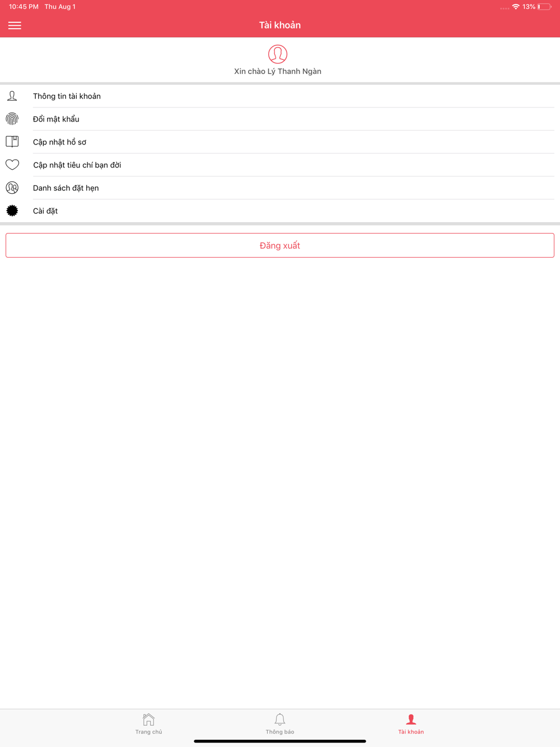
Task: View Danh sách đặt hẹn
Action: [x=280, y=188]
